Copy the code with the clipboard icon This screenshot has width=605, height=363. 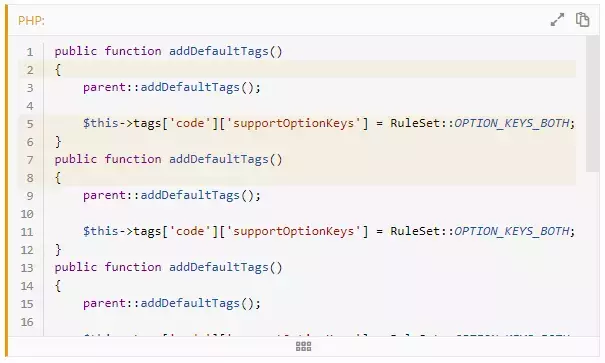coord(582,19)
